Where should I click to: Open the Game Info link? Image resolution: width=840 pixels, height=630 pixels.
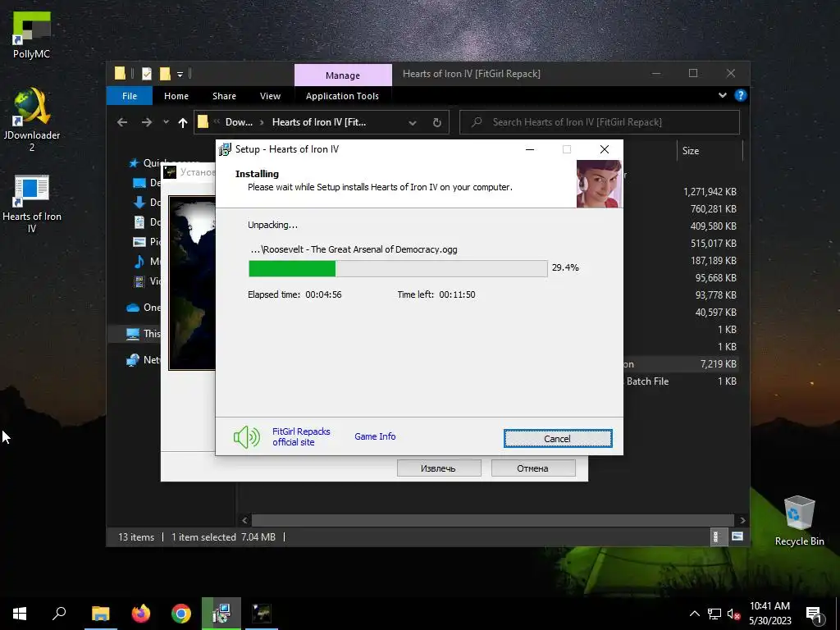(375, 436)
